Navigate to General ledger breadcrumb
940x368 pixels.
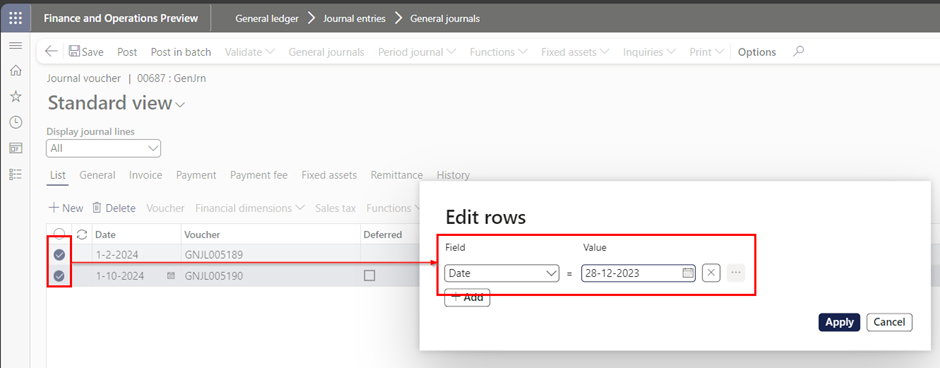point(267,19)
